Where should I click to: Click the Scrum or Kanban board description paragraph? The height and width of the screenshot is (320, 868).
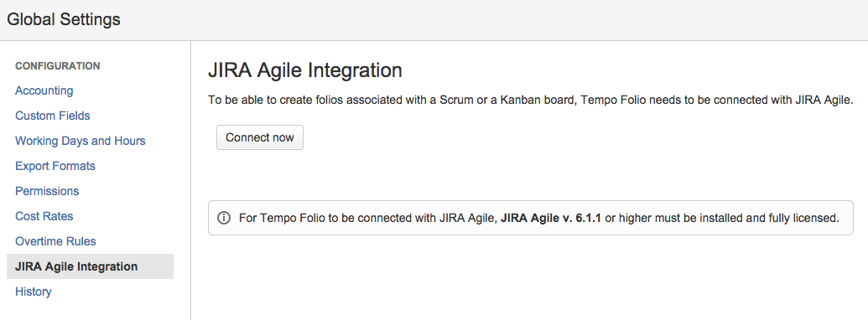531,101
